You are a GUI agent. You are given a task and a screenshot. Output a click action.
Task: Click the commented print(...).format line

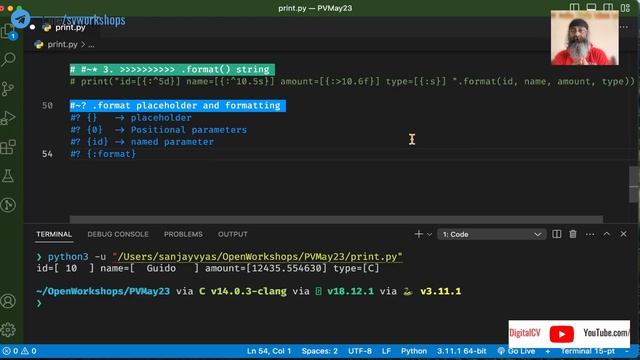pos(352,82)
